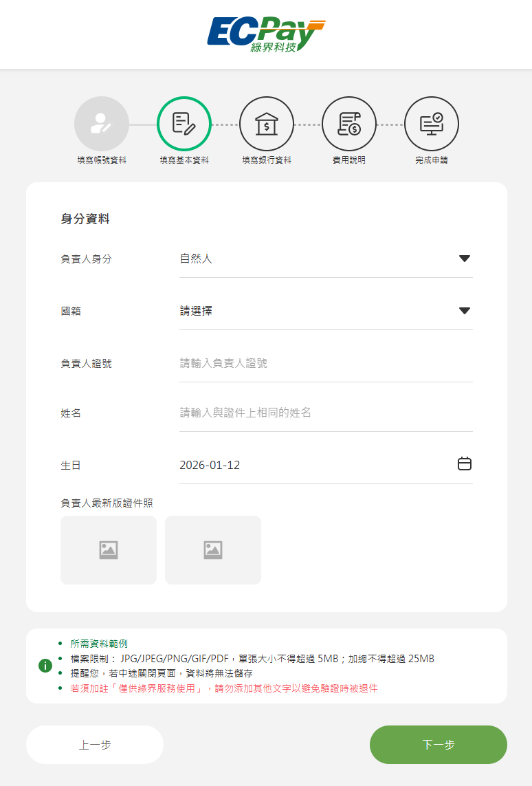Open the 負責人身分 自然人 select box
Screen dimensions: 532x786
(x=316, y=259)
